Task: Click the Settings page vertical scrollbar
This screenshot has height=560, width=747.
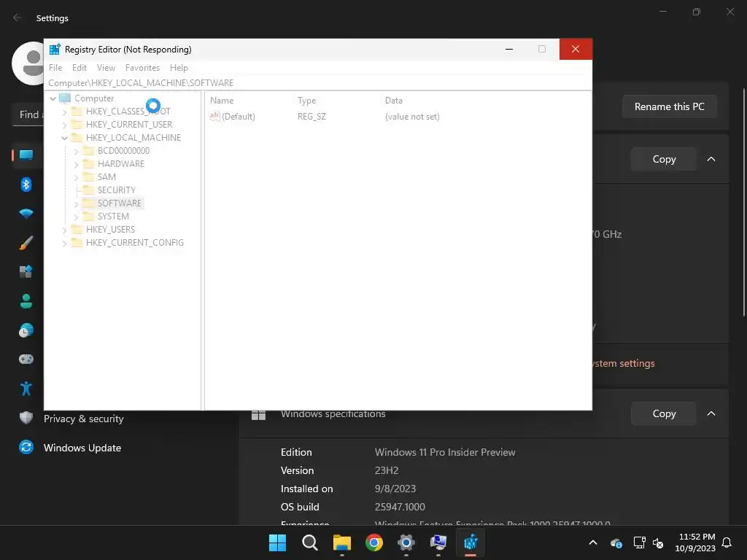Action: 743,202
